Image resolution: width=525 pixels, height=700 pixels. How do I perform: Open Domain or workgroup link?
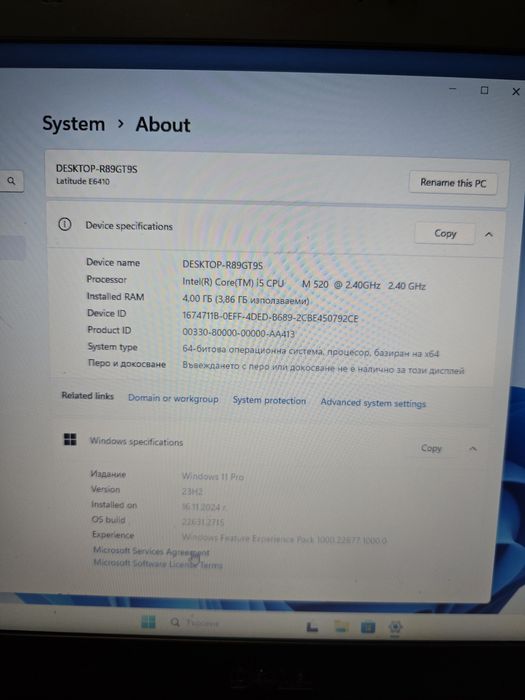click(x=173, y=398)
